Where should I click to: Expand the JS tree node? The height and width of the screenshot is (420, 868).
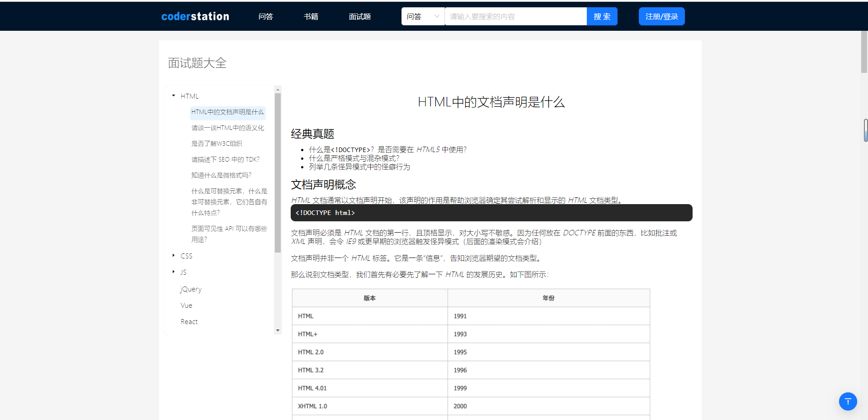[174, 272]
